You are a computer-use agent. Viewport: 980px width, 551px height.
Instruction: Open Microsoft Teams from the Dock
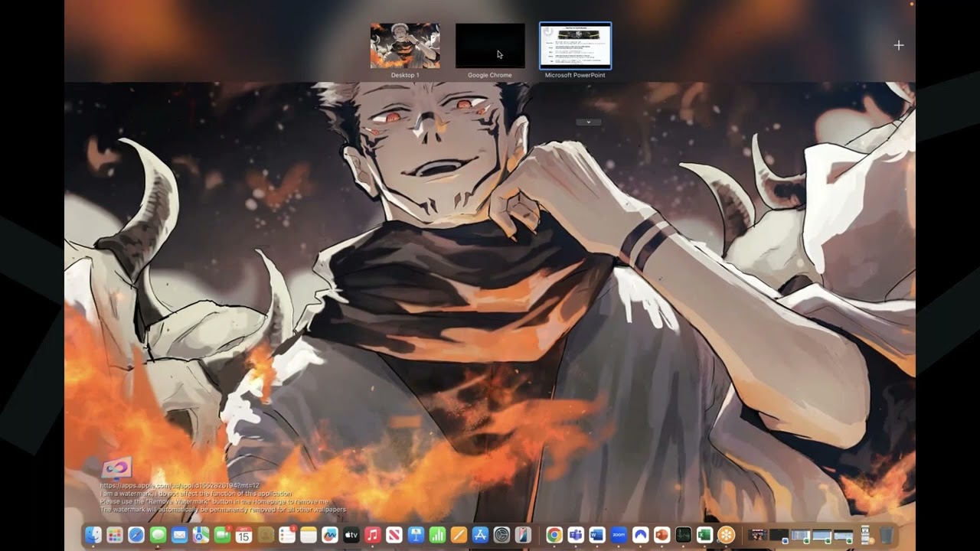(576, 535)
